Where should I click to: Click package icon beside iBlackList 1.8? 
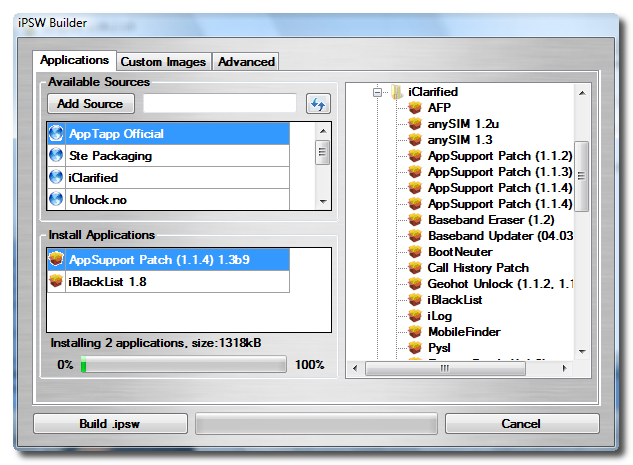pyautogui.click(x=56, y=281)
